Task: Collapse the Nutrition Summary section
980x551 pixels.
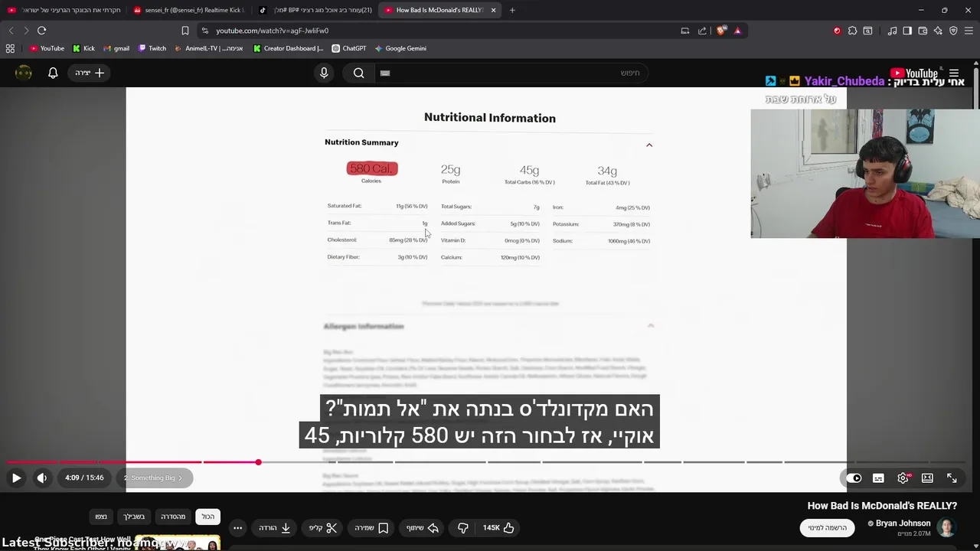Action: [649, 145]
